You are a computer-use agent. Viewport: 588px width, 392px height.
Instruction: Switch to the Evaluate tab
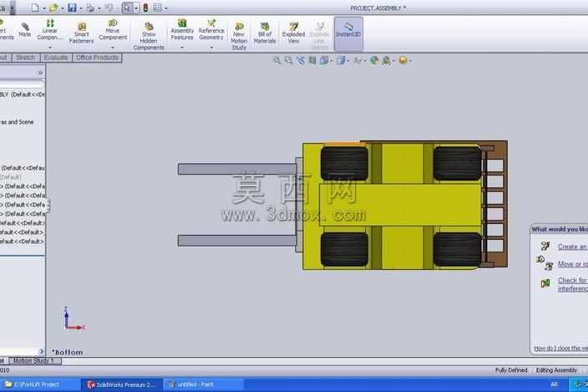56,58
